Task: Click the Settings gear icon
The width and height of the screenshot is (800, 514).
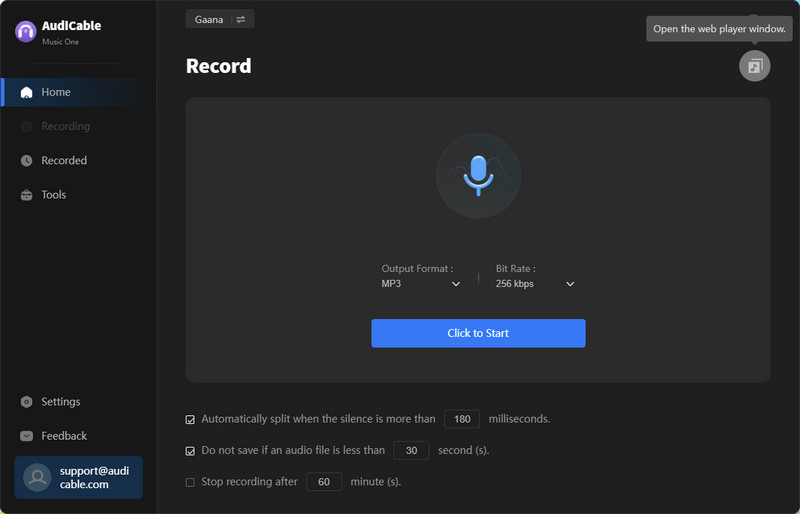Action: click(27, 402)
